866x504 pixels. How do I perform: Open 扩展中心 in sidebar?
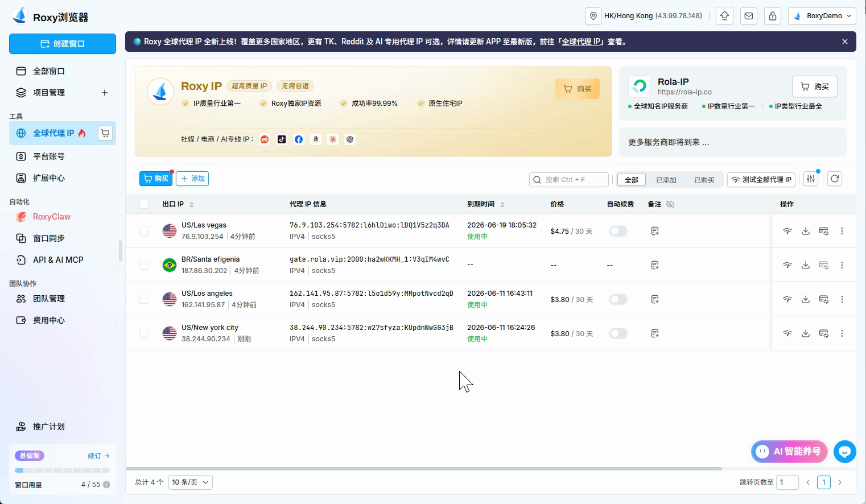pos(63,178)
